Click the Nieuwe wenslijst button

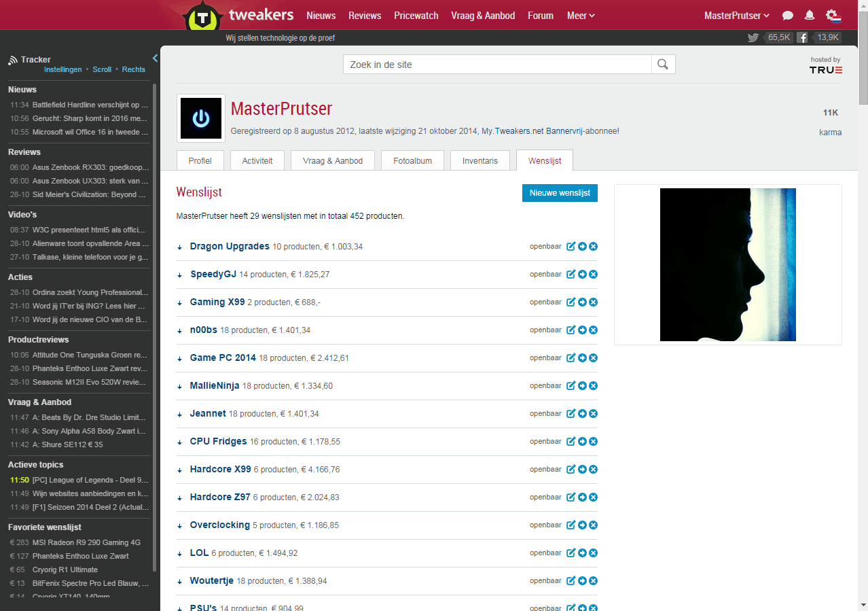click(x=560, y=193)
